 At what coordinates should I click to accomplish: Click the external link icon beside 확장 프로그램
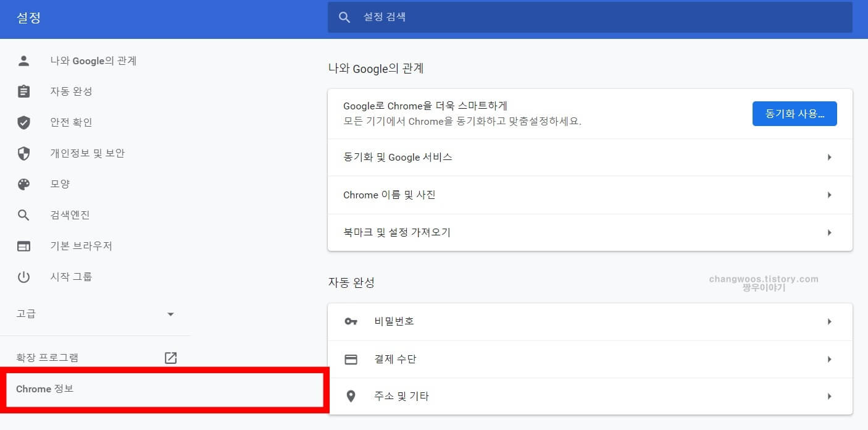[170, 358]
